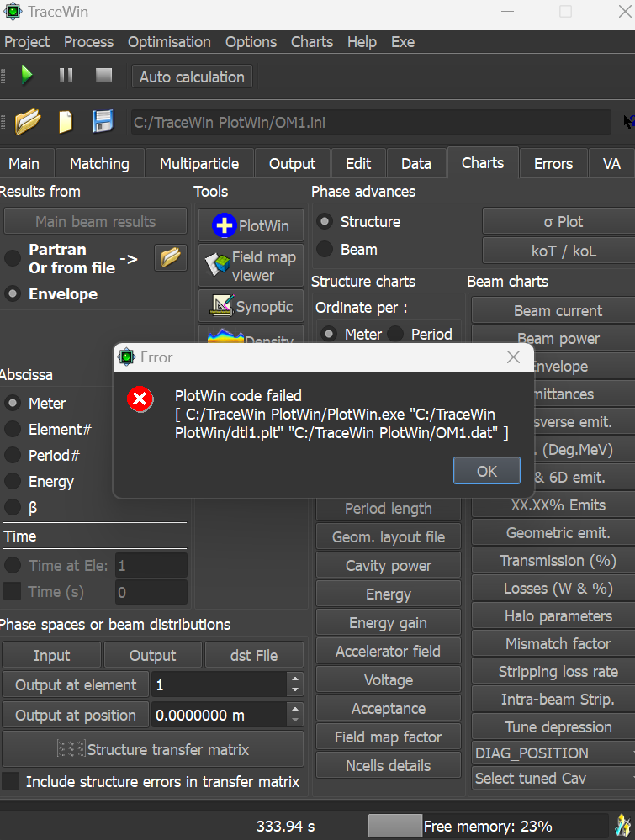Select Energy abscissa option
Viewport: 635px width, 840px height.
(x=13, y=481)
